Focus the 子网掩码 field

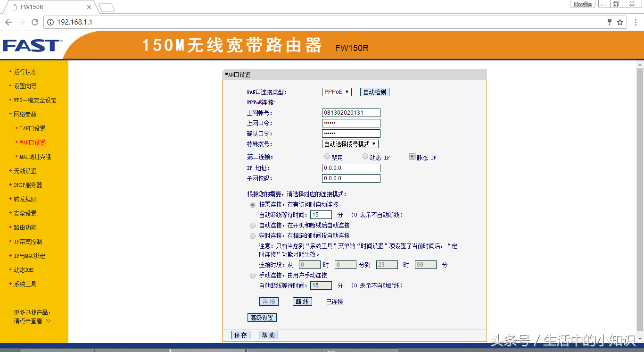pos(351,178)
